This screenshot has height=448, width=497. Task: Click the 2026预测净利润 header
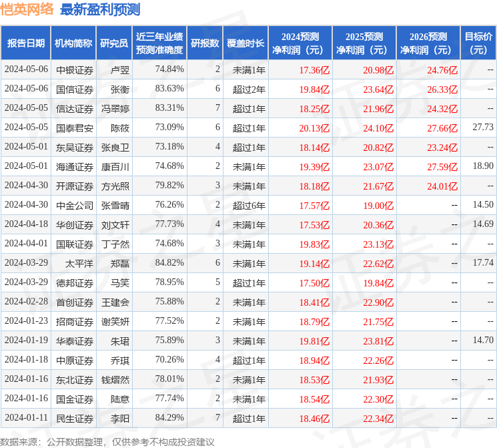point(428,43)
